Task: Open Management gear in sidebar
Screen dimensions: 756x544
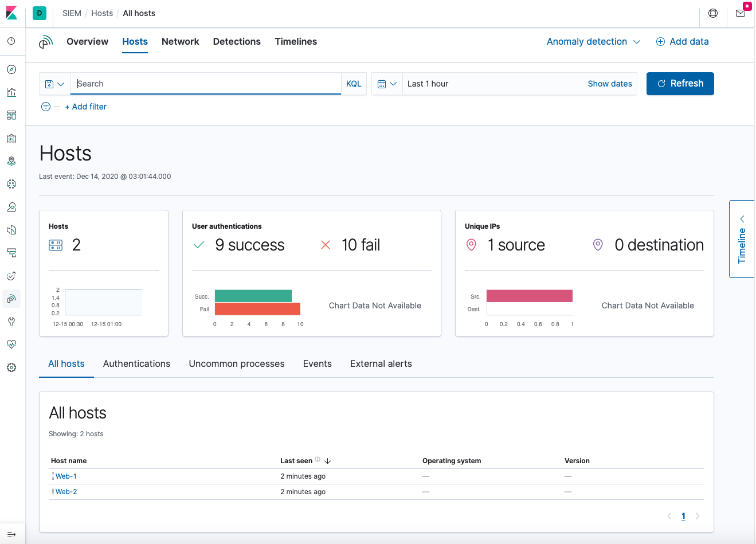Action: pyautogui.click(x=11, y=367)
